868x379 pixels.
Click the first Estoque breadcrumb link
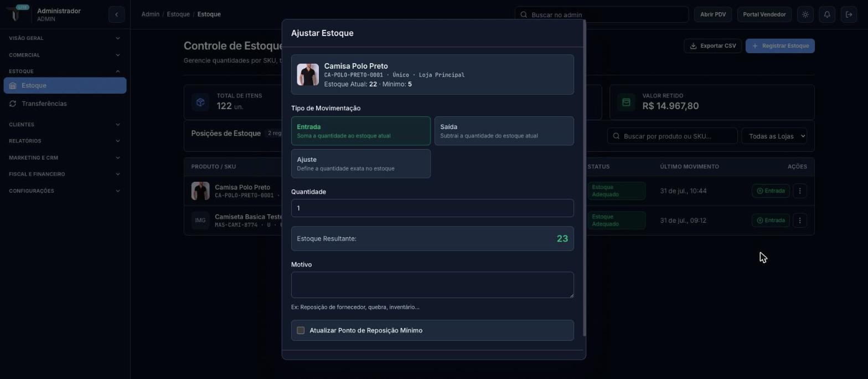point(178,14)
